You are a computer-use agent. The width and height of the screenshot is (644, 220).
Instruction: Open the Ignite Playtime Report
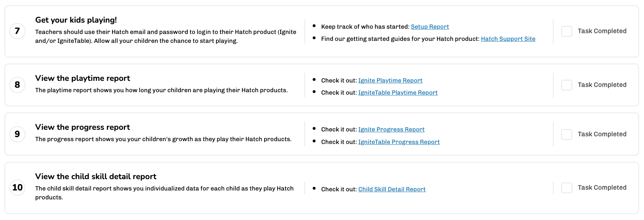(390, 80)
